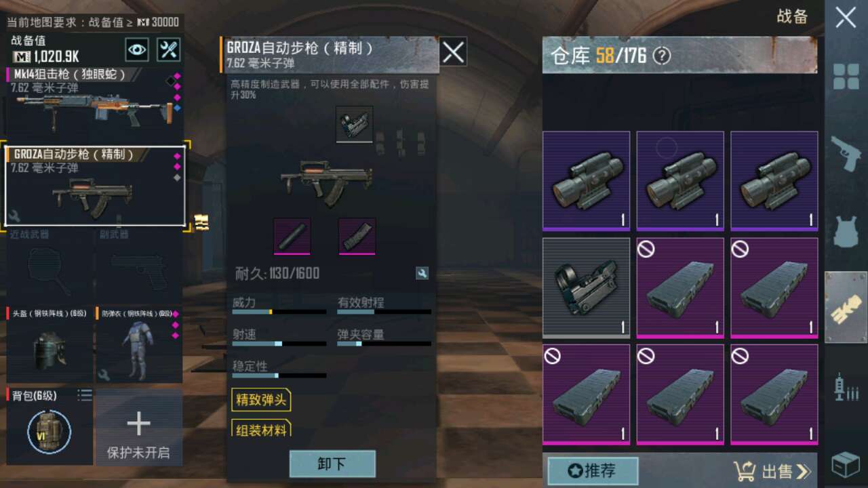Viewport: 868px width, 488px height.
Task: Click the durability repair wrench icon
Action: click(x=422, y=273)
